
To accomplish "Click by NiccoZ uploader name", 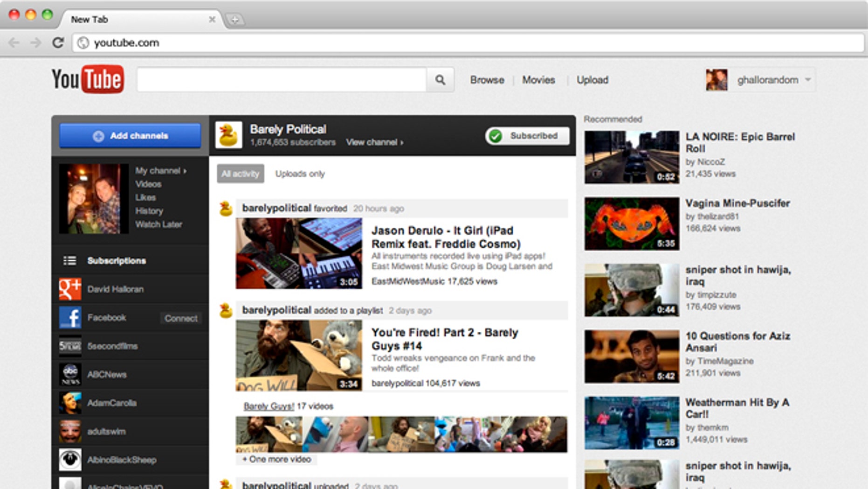I will click(705, 162).
